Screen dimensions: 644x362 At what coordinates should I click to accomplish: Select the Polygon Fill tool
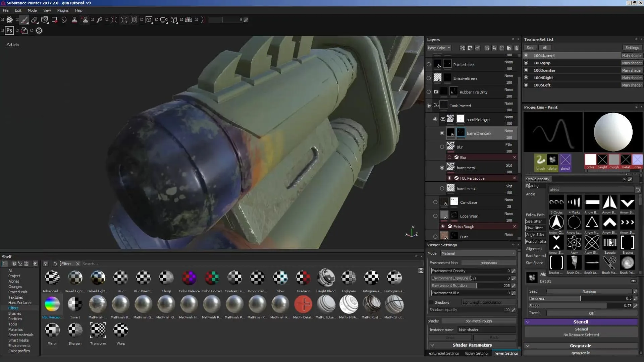54,20
